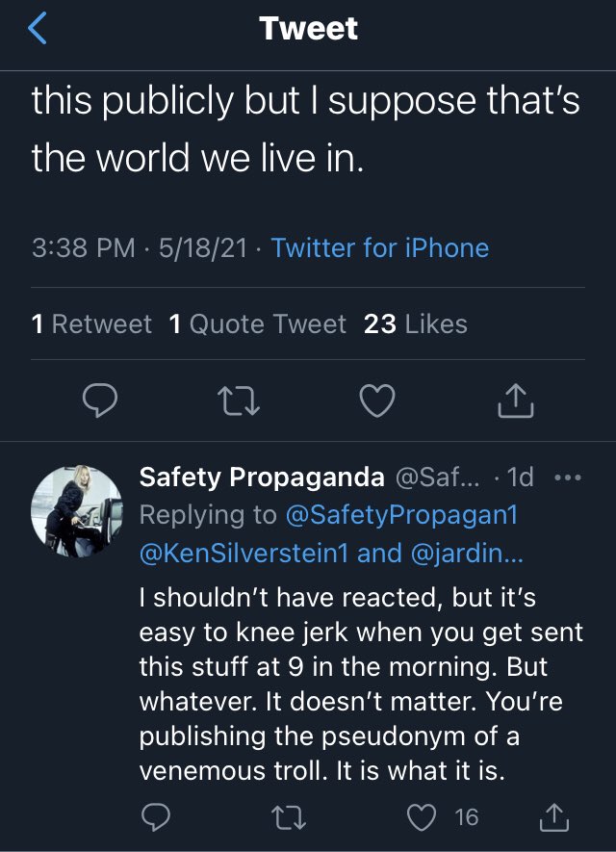
Task: Like the main tweet
Action: (376, 401)
